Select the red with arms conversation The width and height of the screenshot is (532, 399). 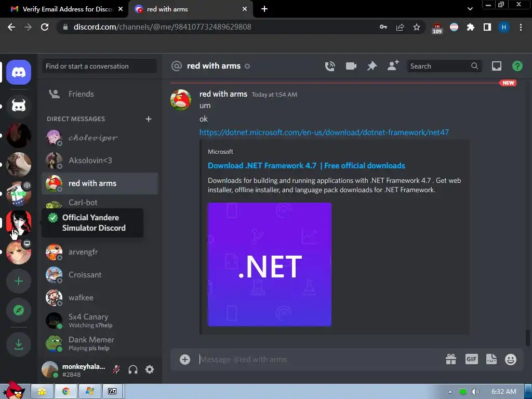99,183
